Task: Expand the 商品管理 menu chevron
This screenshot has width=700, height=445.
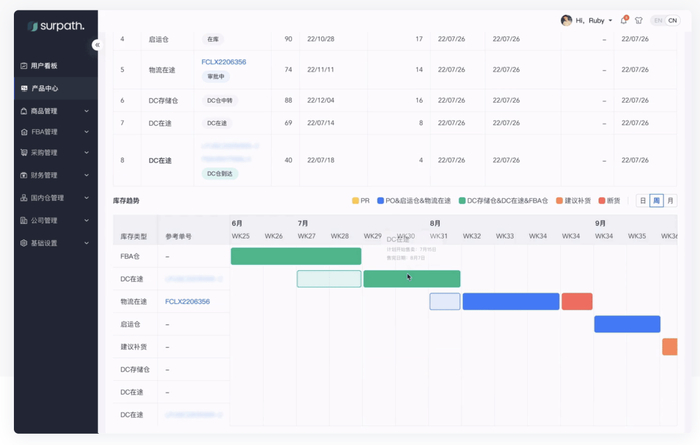Action: pyautogui.click(x=87, y=111)
